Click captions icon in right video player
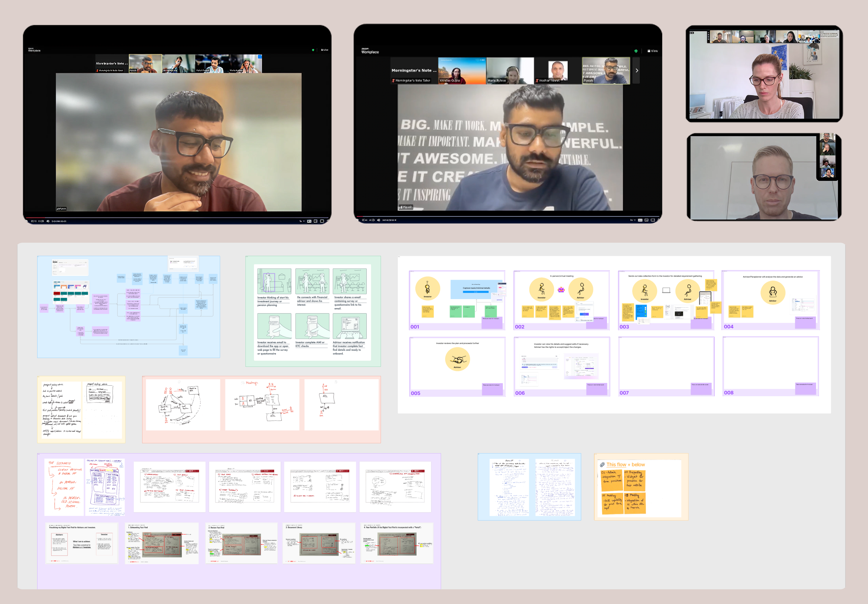 point(640,220)
